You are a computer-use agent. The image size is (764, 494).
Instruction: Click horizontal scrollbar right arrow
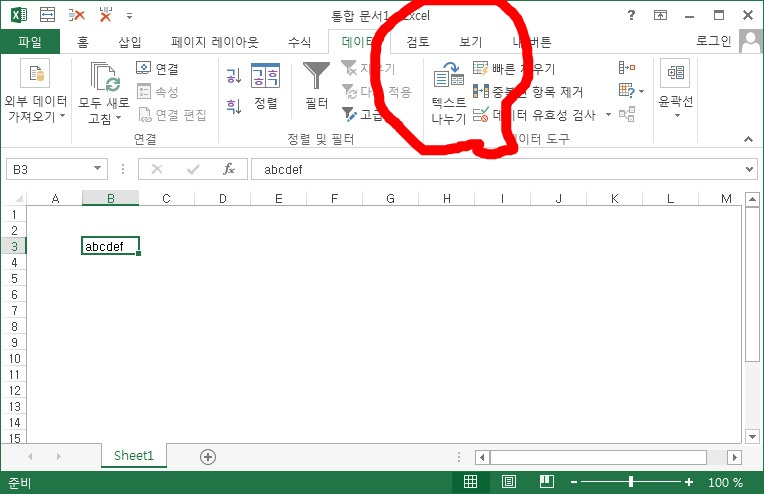(x=734, y=457)
